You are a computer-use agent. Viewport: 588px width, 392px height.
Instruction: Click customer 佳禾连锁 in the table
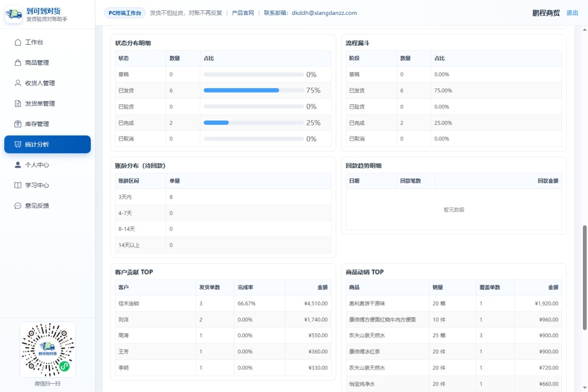pyautogui.click(x=129, y=304)
